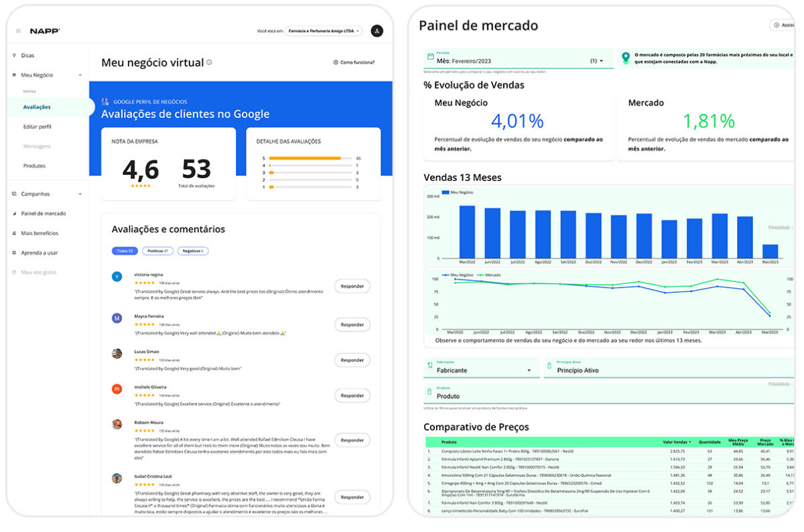
Task: Click the bottle icon in the Produto field
Action: coord(429,391)
